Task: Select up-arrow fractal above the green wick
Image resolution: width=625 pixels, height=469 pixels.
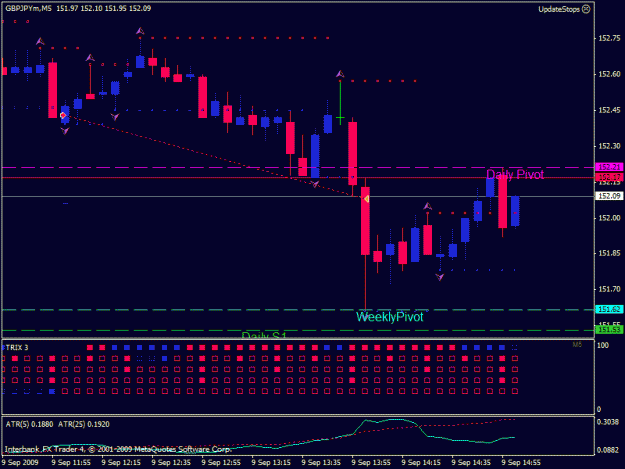Action: tap(340, 74)
